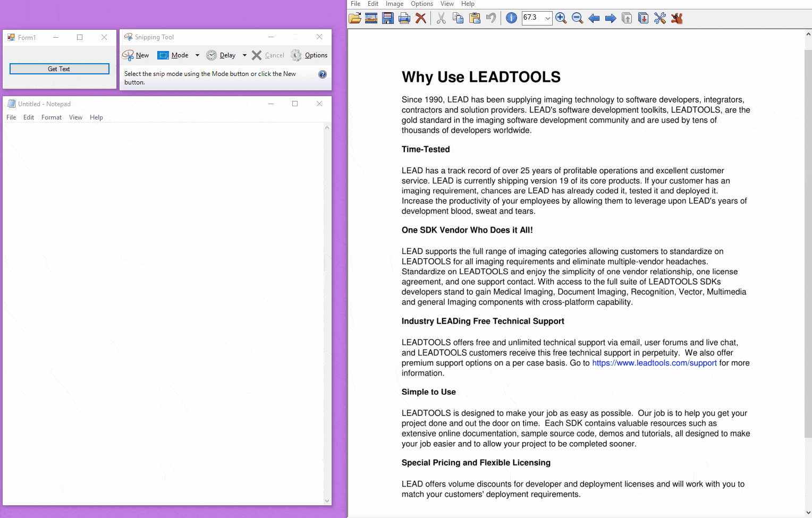Viewport: 812px width, 518px height.
Task: Open Notepad Format menu
Action: pyautogui.click(x=52, y=117)
